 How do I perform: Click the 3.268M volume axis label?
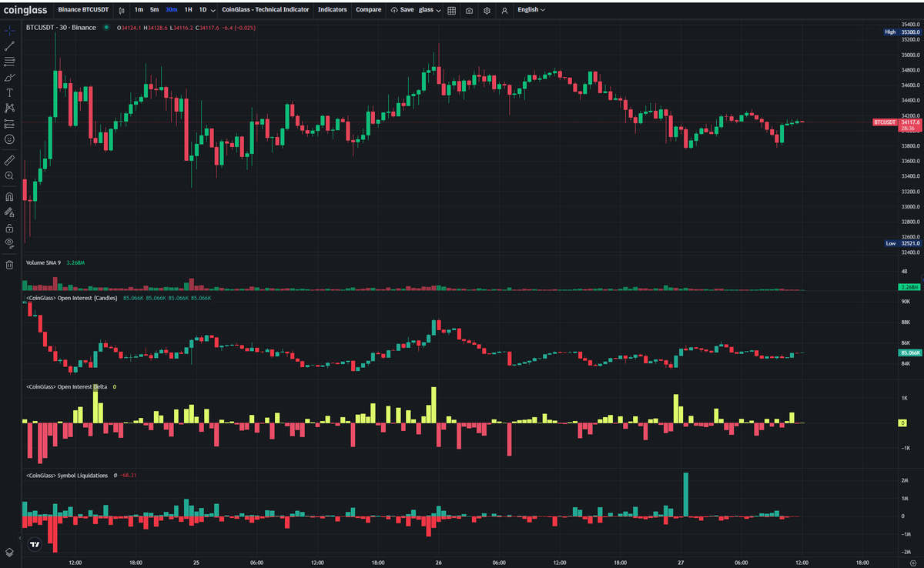point(910,286)
